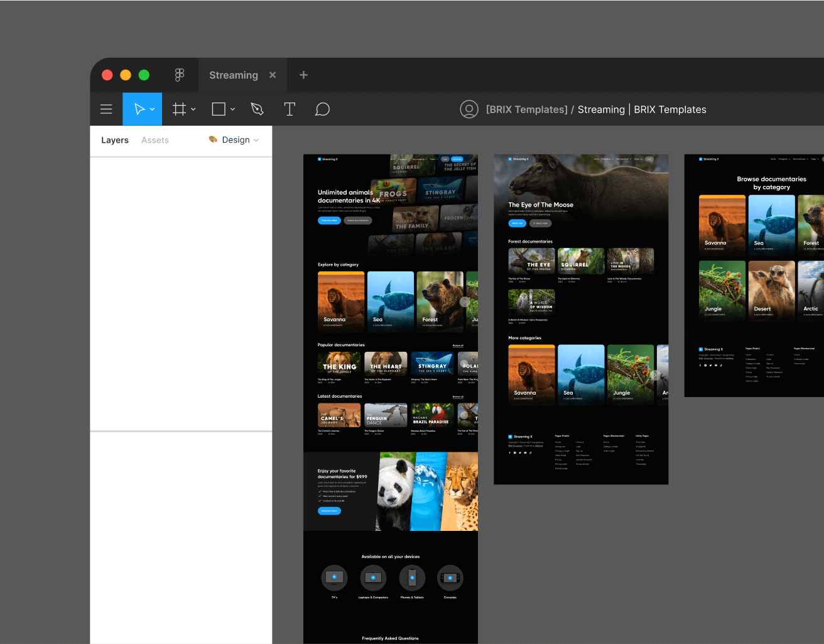Screen dimensions: 824x644
Task: Click the user avatar icon
Action: [469, 109]
